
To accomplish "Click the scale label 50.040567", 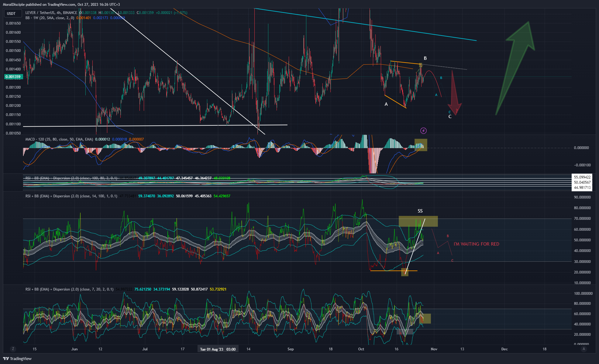I will tap(582, 182).
